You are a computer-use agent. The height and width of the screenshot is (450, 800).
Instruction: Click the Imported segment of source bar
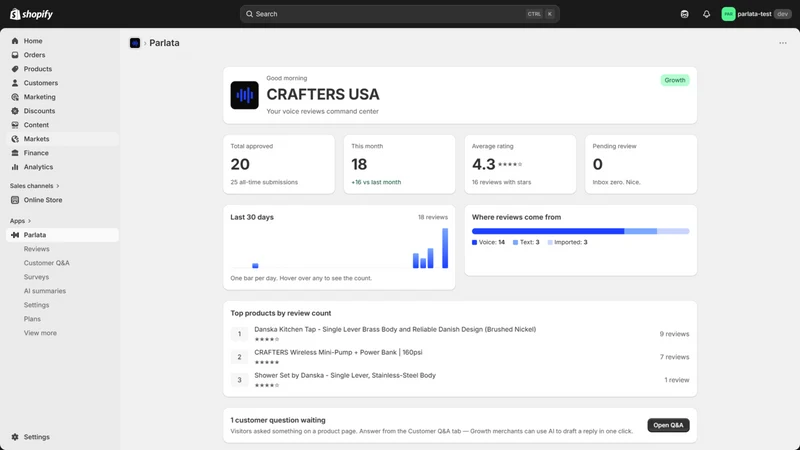(673, 231)
